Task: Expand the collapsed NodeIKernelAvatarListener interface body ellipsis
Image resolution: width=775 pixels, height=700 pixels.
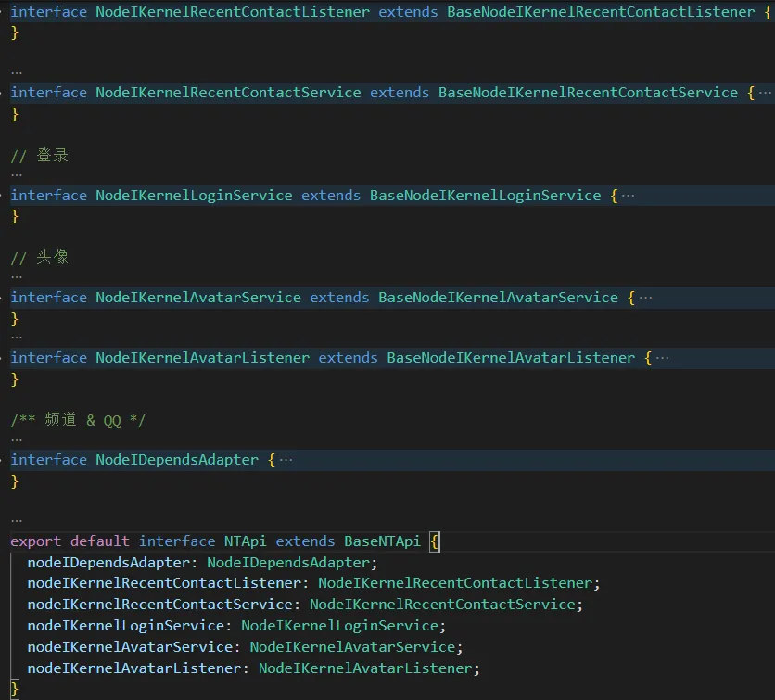Action: point(662,358)
